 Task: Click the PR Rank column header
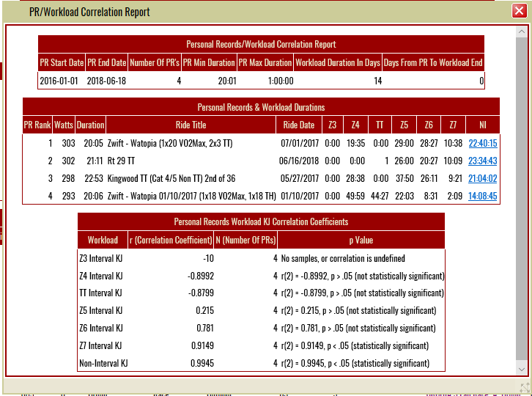click(37, 125)
